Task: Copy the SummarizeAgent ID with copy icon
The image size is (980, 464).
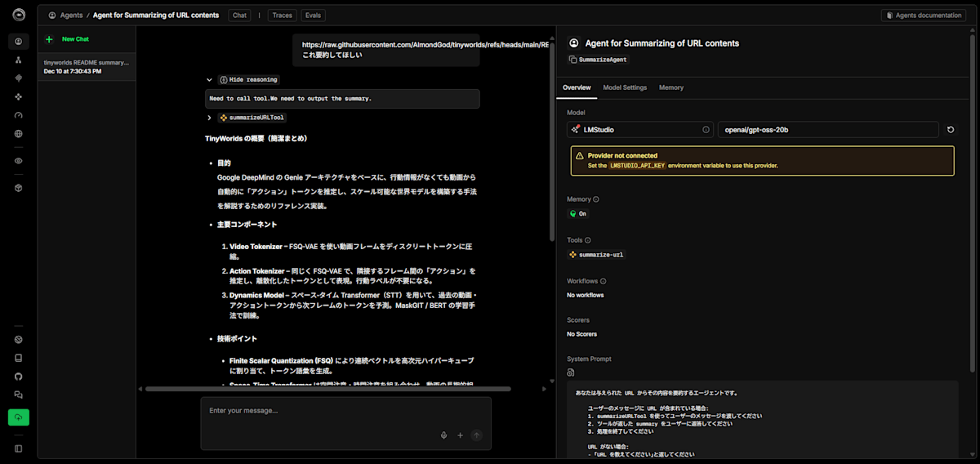Action: [x=573, y=60]
